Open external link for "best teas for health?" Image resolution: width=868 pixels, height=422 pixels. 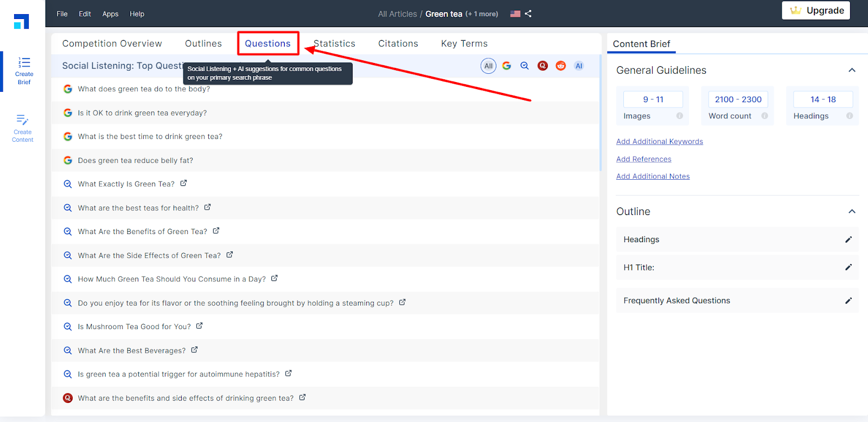[207, 207]
